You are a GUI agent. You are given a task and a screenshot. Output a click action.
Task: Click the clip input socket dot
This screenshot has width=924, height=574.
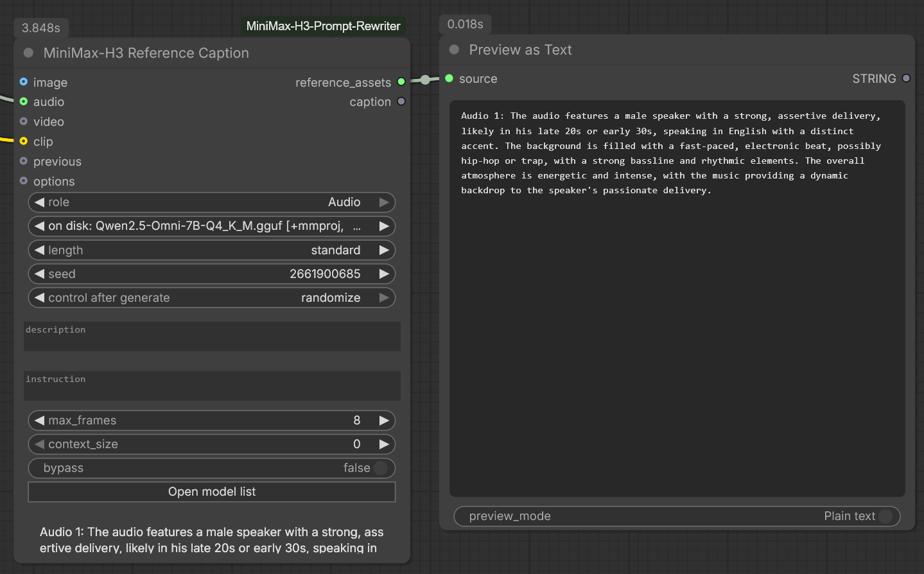pyautogui.click(x=24, y=141)
